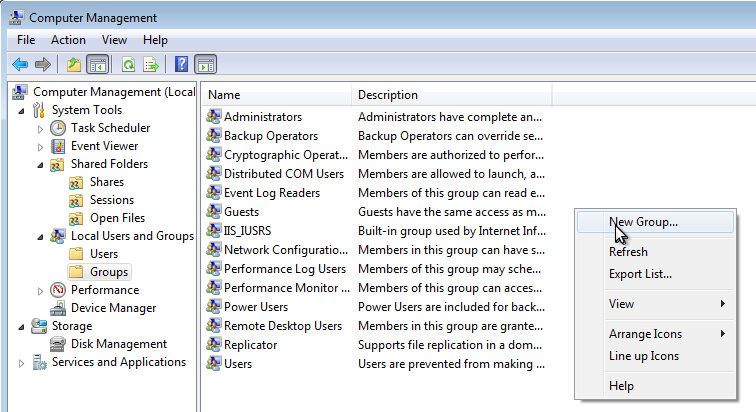The width and height of the screenshot is (756, 412).
Task: Click the Description column header
Action: coord(450,95)
